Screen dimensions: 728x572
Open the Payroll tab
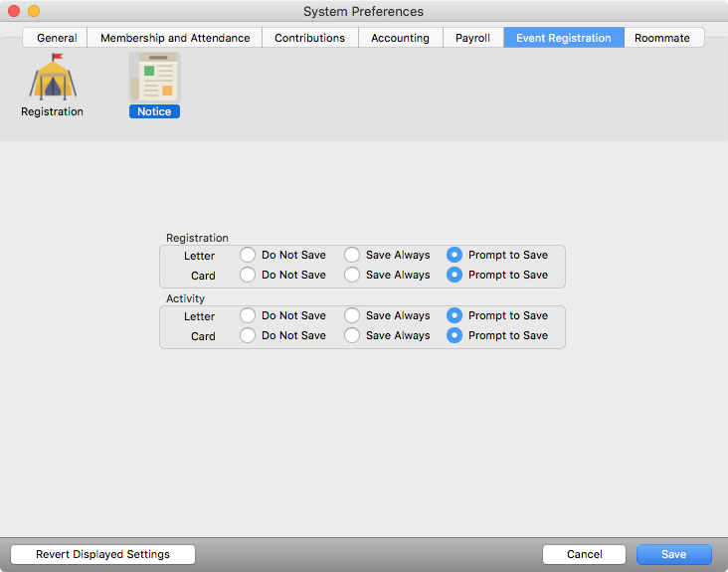click(472, 38)
